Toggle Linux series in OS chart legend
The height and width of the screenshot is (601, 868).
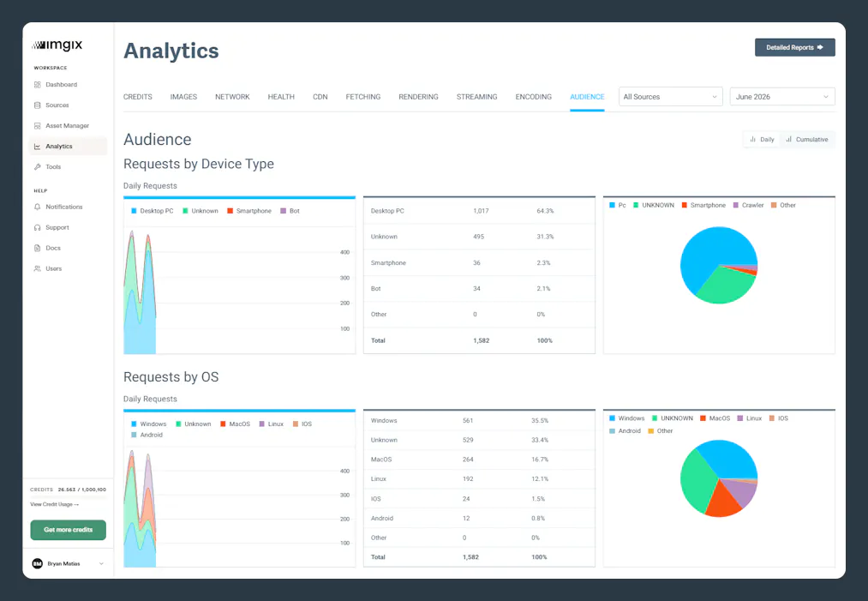272,424
